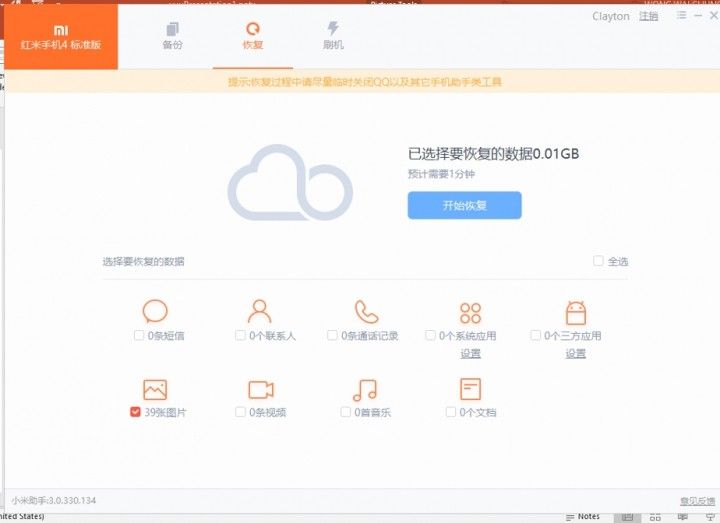
Task: Check the 0个文档 documents checkbox
Action: coord(450,411)
